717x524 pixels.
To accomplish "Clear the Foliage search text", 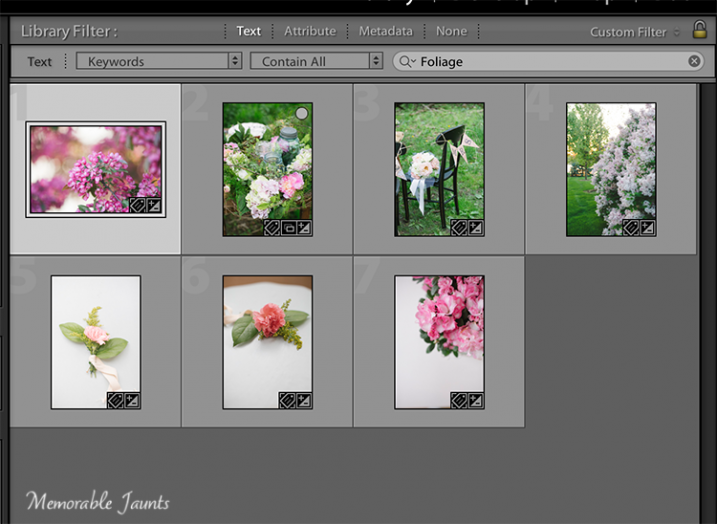I will point(694,61).
